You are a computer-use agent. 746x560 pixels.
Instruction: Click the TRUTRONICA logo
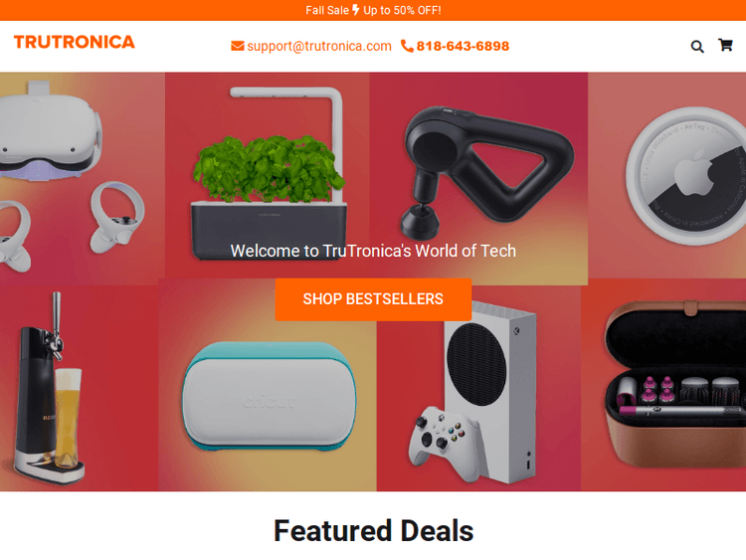point(75,42)
